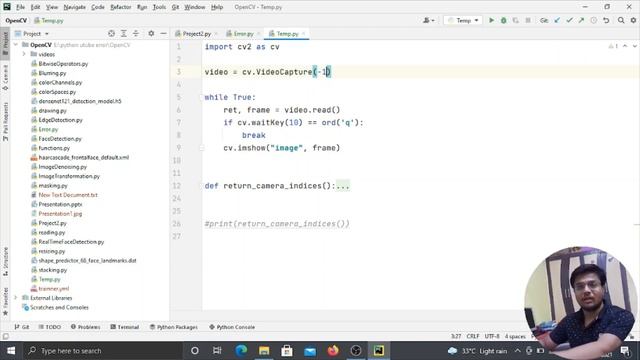This screenshot has width=640, height=360.
Task: Click the Windows Start button
Action: click(x=11, y=351)
